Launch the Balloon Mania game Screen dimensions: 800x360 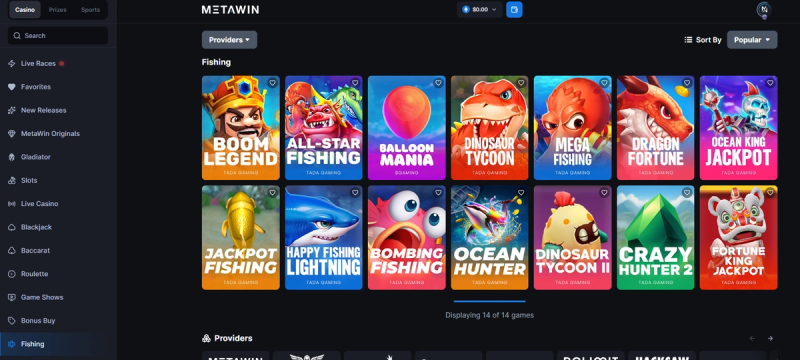(407, 128)
